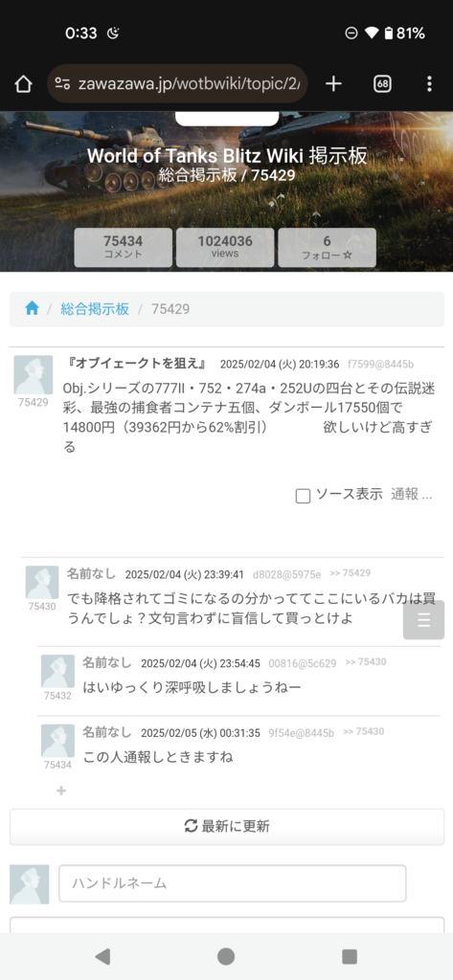This screenshot has width=453, height=980.
Task: Tap the Android back navigation triangle
Action: 102,956
